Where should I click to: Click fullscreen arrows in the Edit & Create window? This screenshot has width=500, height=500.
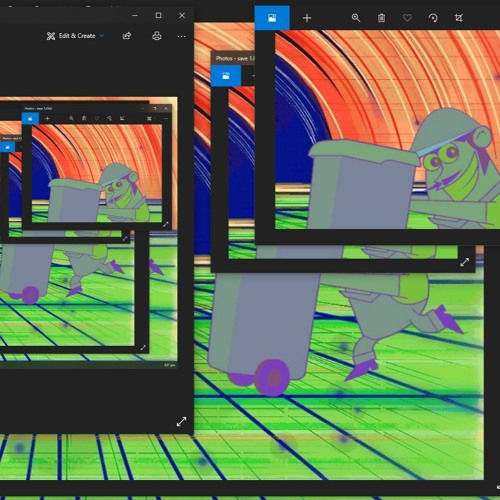[181, 422]
